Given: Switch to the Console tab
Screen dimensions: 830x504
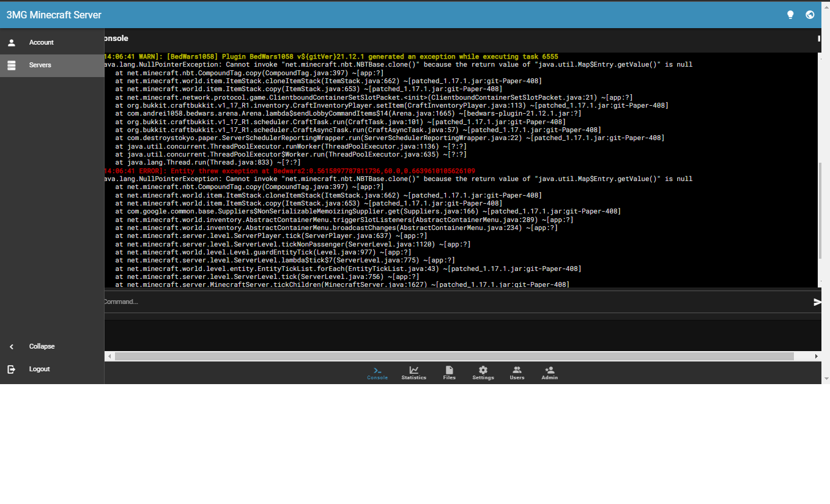Looking at the screenshot, I should pyautogui.click(x=377, y=373).
